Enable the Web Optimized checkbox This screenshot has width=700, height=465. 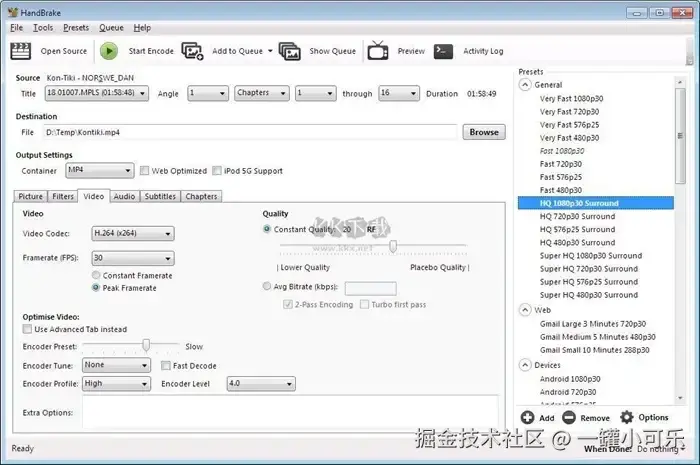144,170
